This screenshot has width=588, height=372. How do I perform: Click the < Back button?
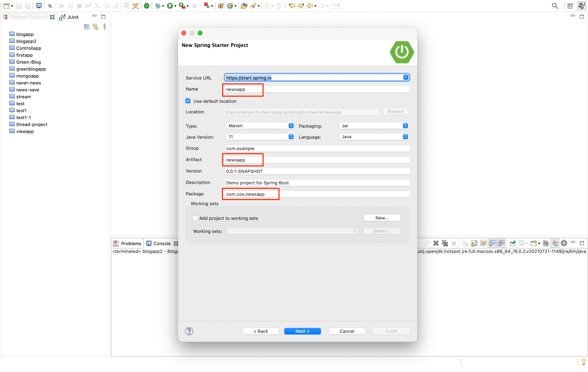point(261,331)
